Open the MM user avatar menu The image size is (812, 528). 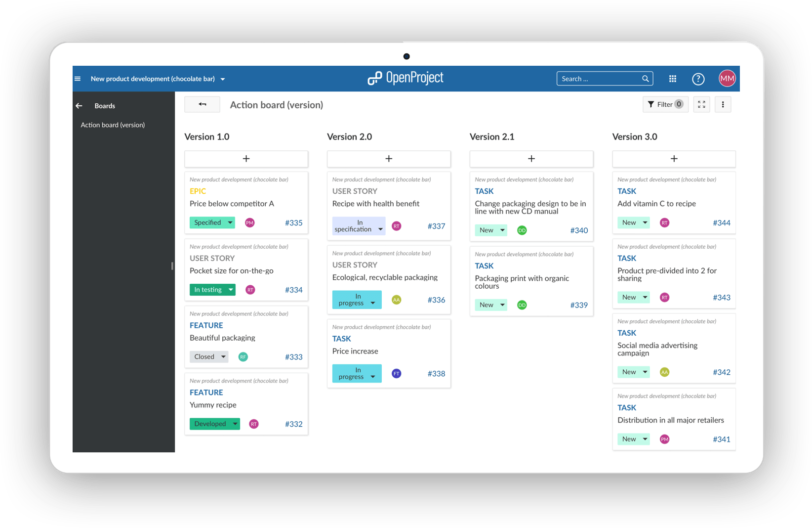727,78
